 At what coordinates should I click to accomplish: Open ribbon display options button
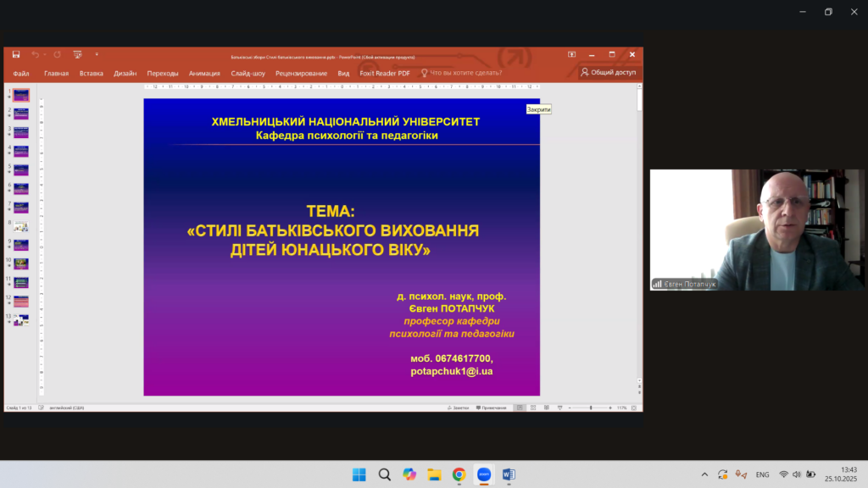click(571, 54)
